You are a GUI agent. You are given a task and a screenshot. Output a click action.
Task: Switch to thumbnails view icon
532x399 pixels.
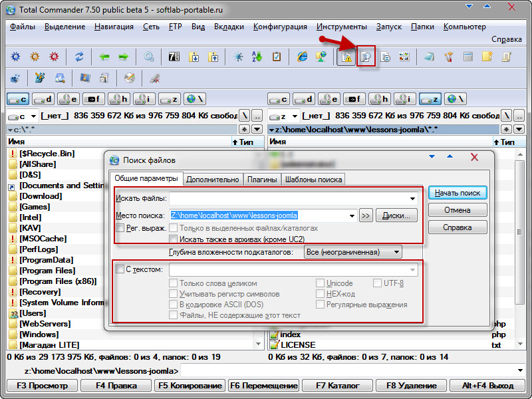pyautogui.click(x=404, y=57)
